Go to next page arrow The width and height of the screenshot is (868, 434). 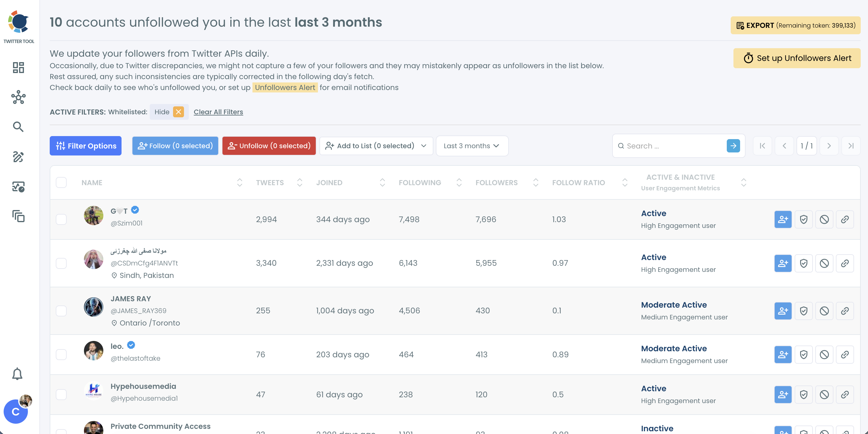pyautogui.click(x=829, y=146)
